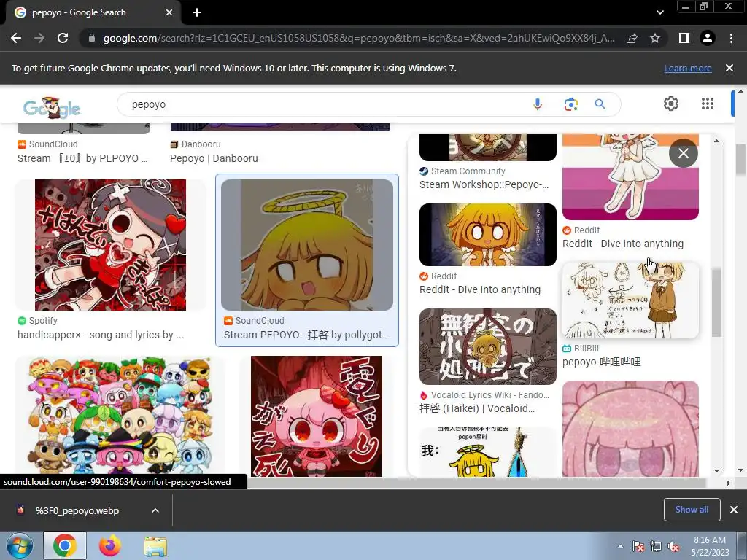Image resolution: width=747 pixels, height=560 pixels.
Task: Search by image with Google Lens icon
Action: (x=570, y=104)
